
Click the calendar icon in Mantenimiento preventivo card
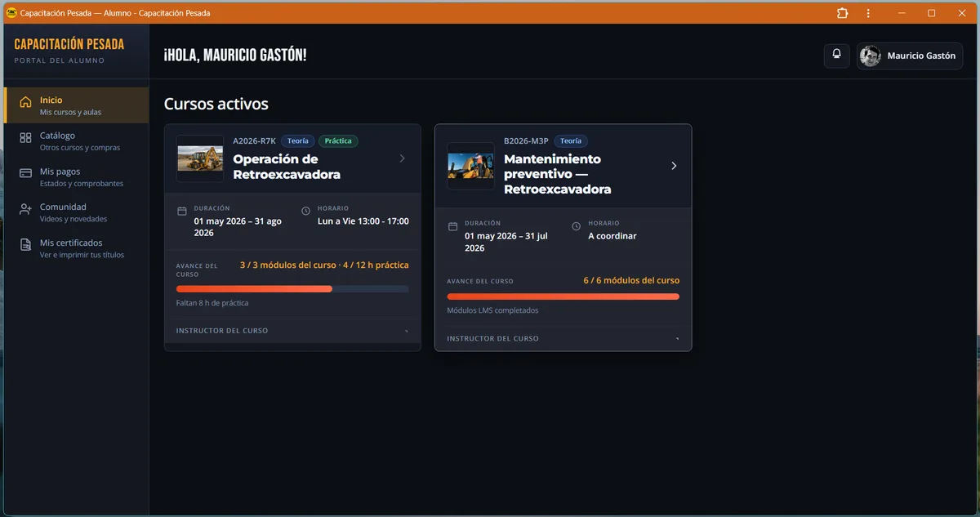pos(453,226)
